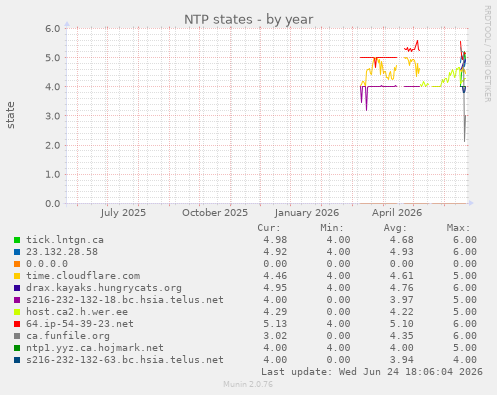Click the orange 0.0.0.0 legend swatch
Screen dimensions: 497x395
[17, 264]
